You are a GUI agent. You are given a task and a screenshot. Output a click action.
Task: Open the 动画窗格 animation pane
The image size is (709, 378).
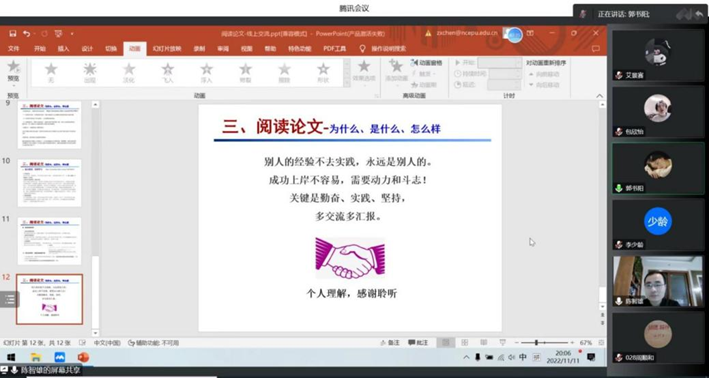(426, 63)
